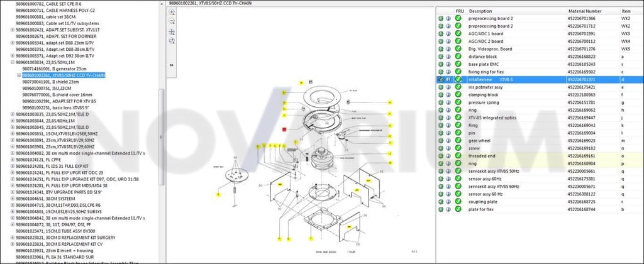The image size is (644, 264).
Task: Sort by Description column header
Action: point(480,11)
